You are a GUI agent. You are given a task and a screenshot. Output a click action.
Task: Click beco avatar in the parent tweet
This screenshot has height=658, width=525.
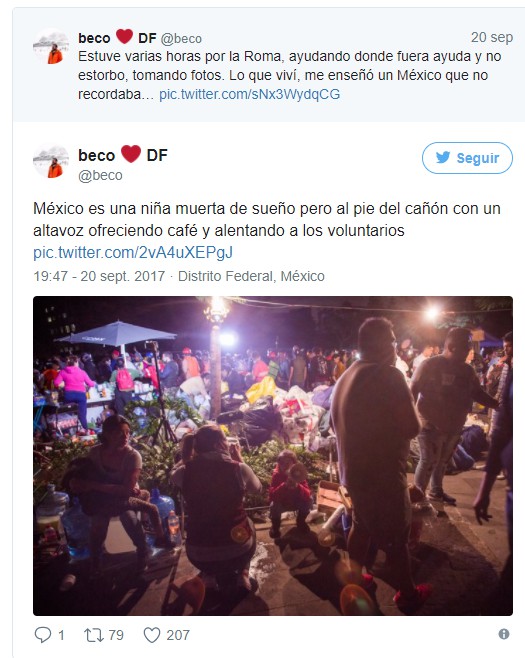51,47
